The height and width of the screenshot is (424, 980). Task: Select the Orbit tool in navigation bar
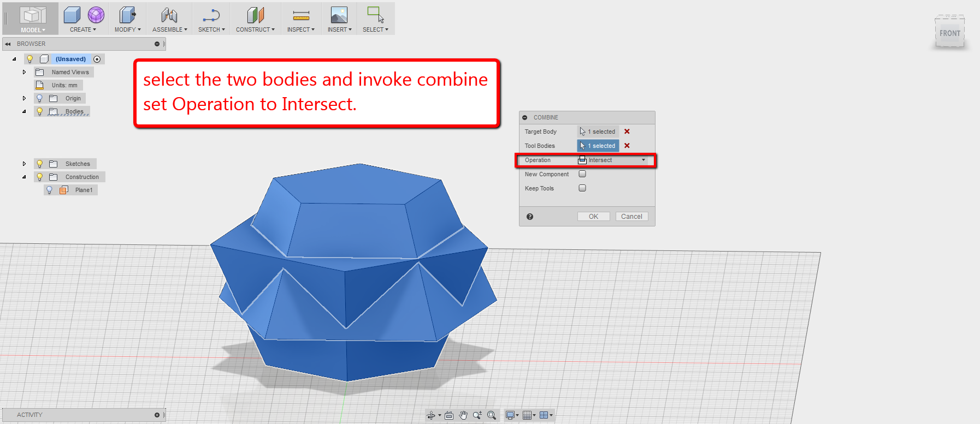431,415
